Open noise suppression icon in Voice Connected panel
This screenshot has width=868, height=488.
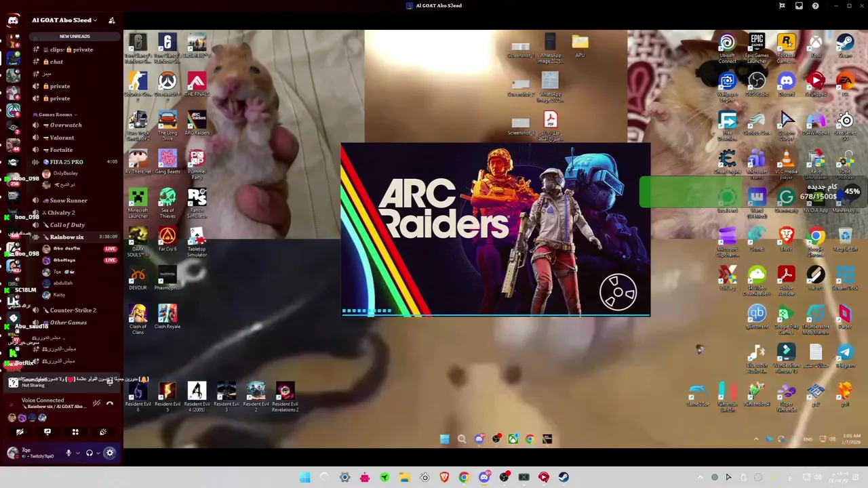tap(97, 403)
